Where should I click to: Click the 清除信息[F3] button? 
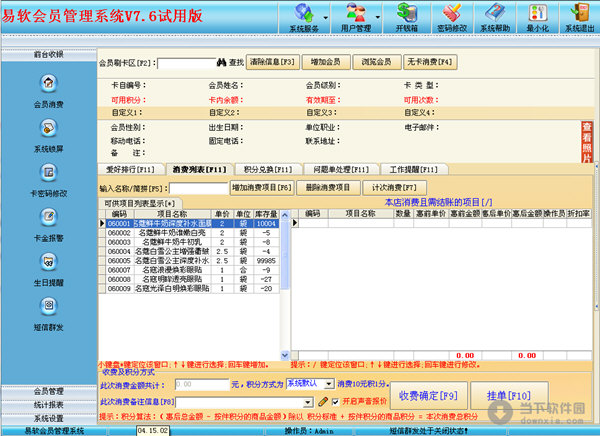pyautogui.click(x=272, y=62)
